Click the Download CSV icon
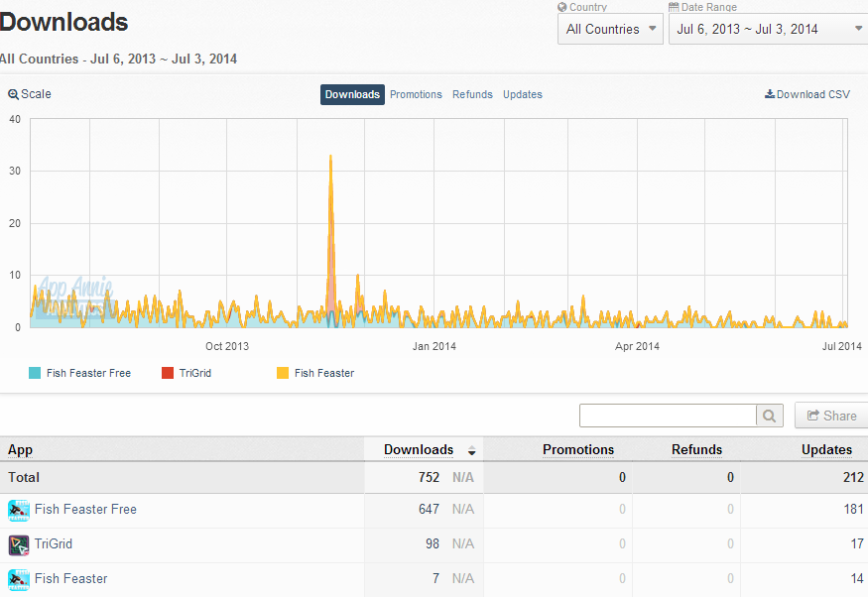Screen dimensions: 868x597 click(770, 94)
